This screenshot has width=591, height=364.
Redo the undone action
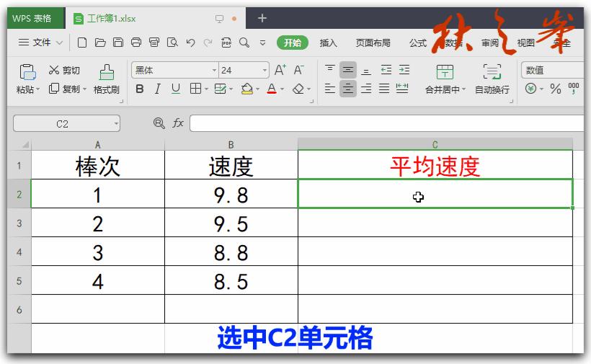coord(208,43)
